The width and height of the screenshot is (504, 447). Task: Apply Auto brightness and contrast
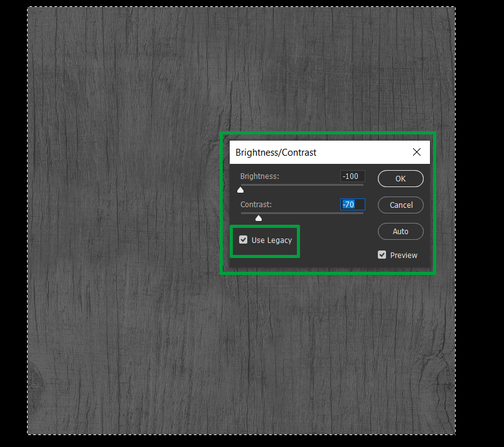click(x=400, y=231)
